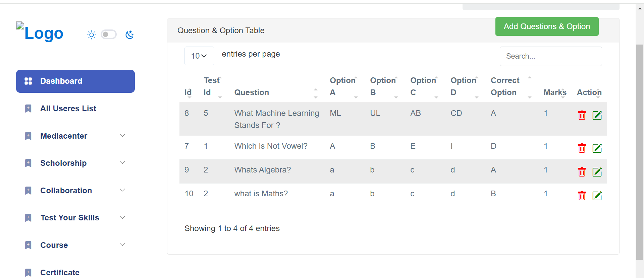Delete the 'what is Maths?' question
The image size is (644, 278).
582,196
